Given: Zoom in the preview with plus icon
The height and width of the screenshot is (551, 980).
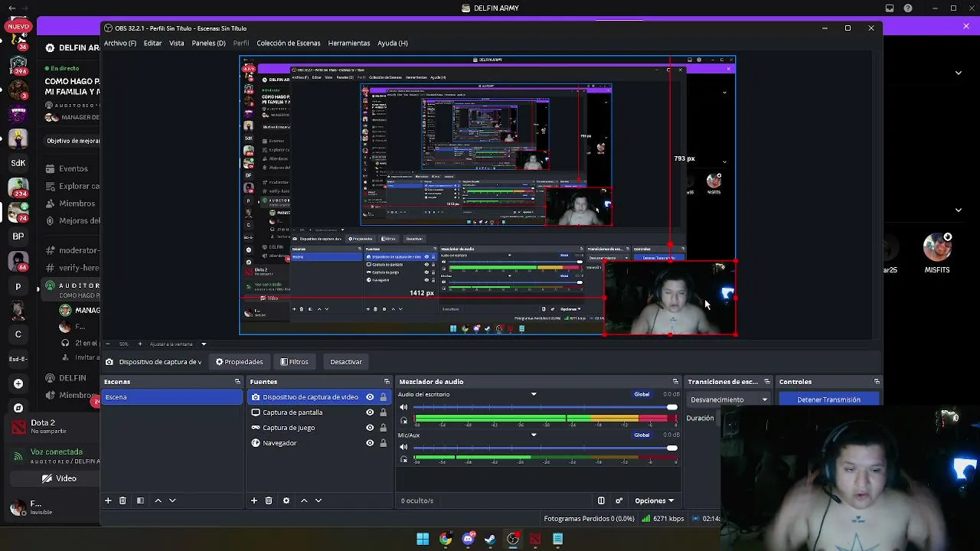Looking at the screenshot, I should [139, 344].
